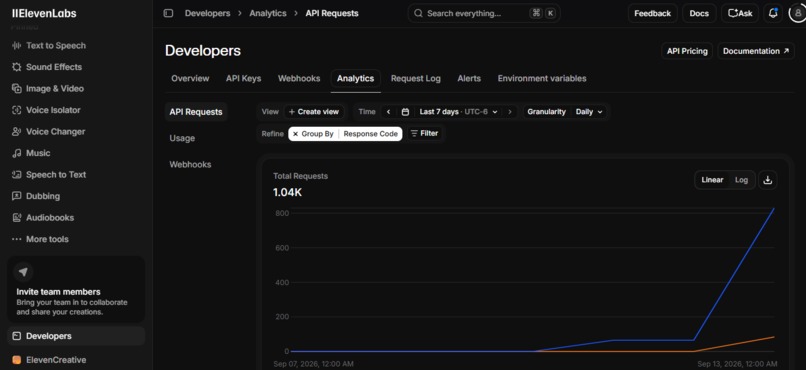Switch chart scale to Log
The height and width of the screenshot is (370, 806).
tap(741, 180)
